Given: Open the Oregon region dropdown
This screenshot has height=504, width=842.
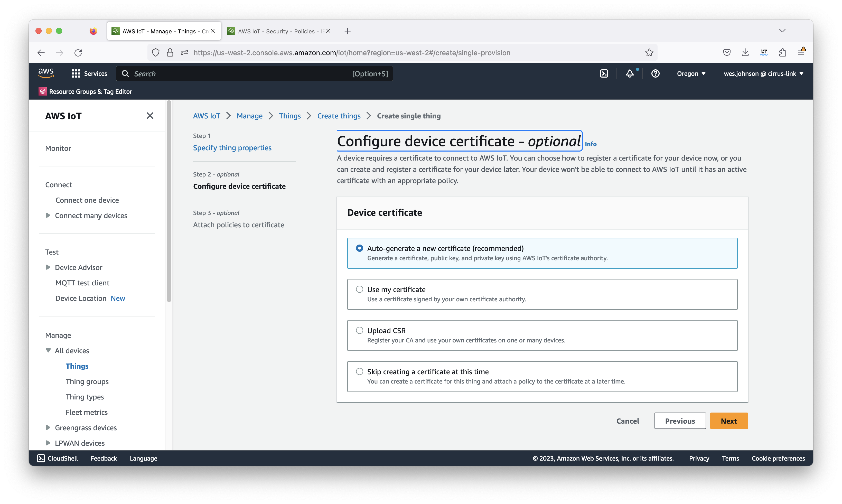Looking at the screenshot, I should [x=691, y=74].
